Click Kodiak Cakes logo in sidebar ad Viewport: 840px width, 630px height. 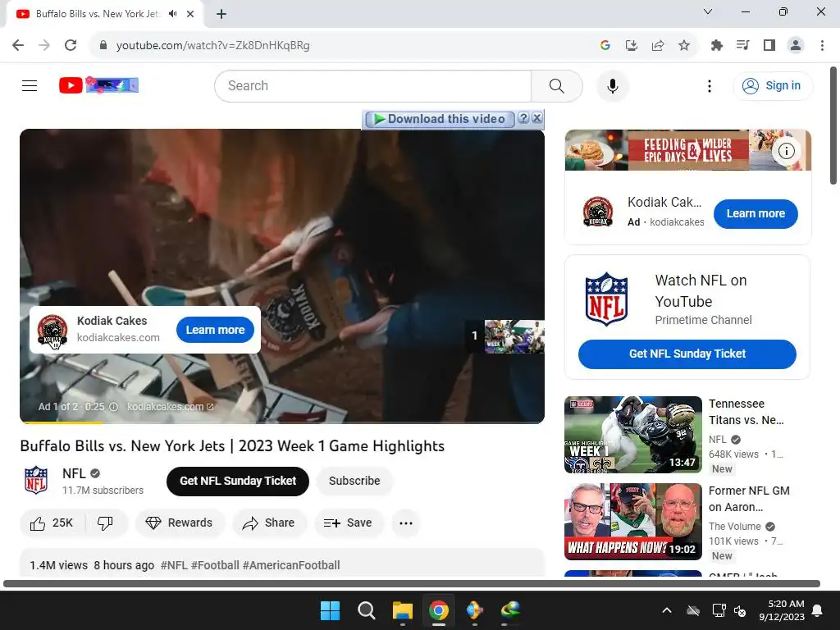[598, 212]
